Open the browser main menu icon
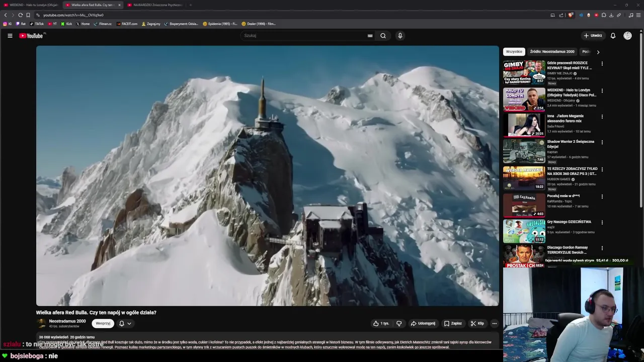Viewport: 644px width, 362px height. (x=638, y=15)
